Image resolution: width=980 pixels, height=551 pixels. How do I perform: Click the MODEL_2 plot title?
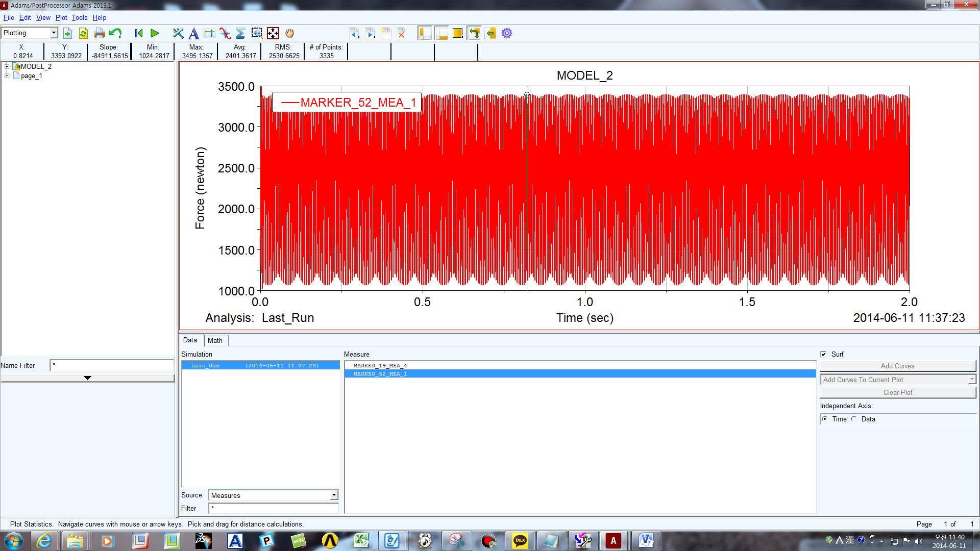point(584,76)
